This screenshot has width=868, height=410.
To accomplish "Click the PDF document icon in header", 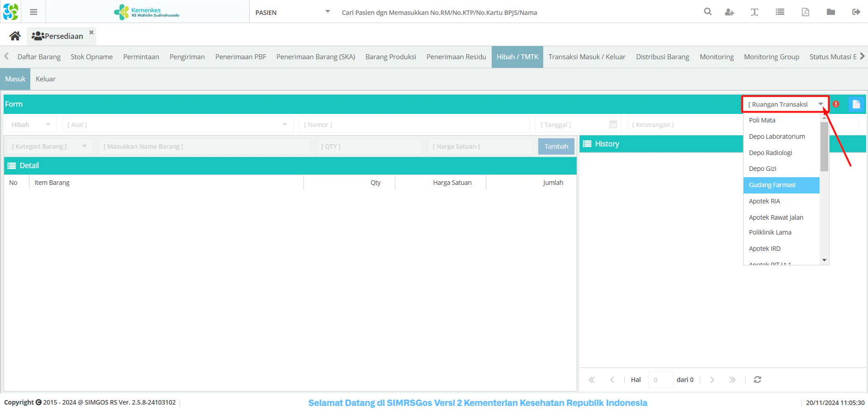I will tap(806, 12).
